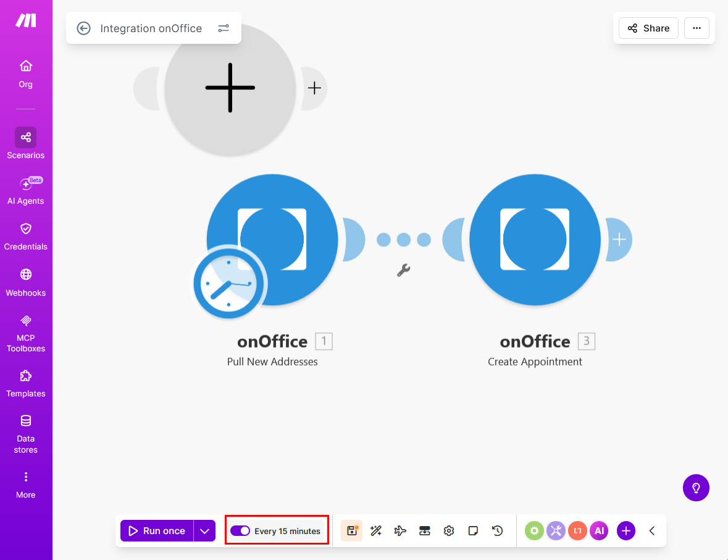Save the scenario with the disk icon
The height and width of the screenshot is (560, 728).
tap(352, 531)
